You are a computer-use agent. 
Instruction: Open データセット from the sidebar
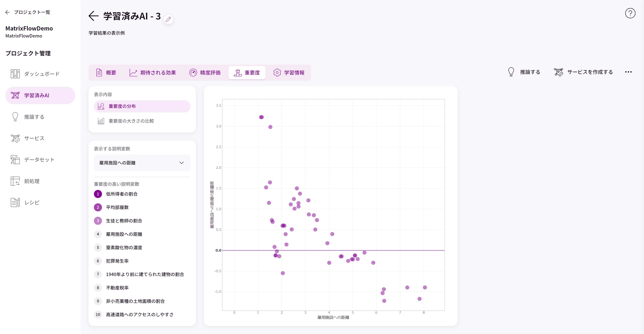(x=39, y=160)
